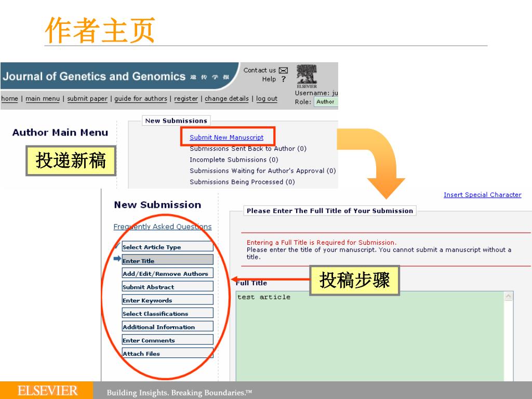Click the log out link
Screen dimensions: 532x399
(x=267, y=99)
